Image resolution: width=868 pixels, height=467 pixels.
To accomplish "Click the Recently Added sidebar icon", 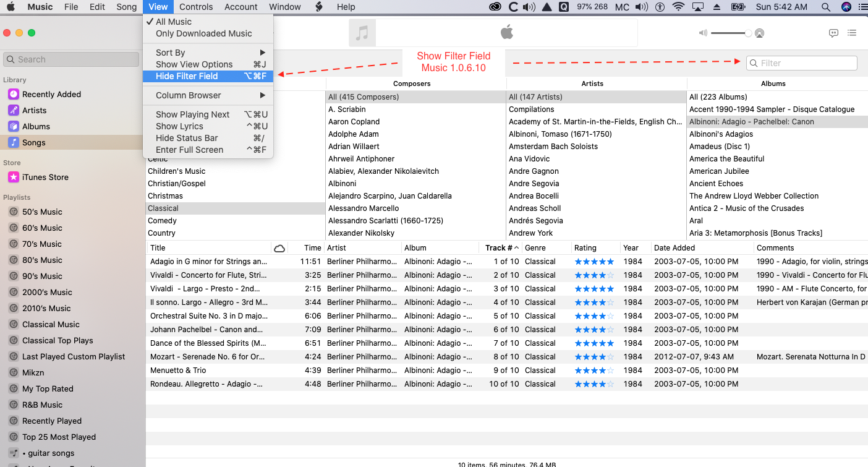I will pyautogui.click(x=14, y=94).
